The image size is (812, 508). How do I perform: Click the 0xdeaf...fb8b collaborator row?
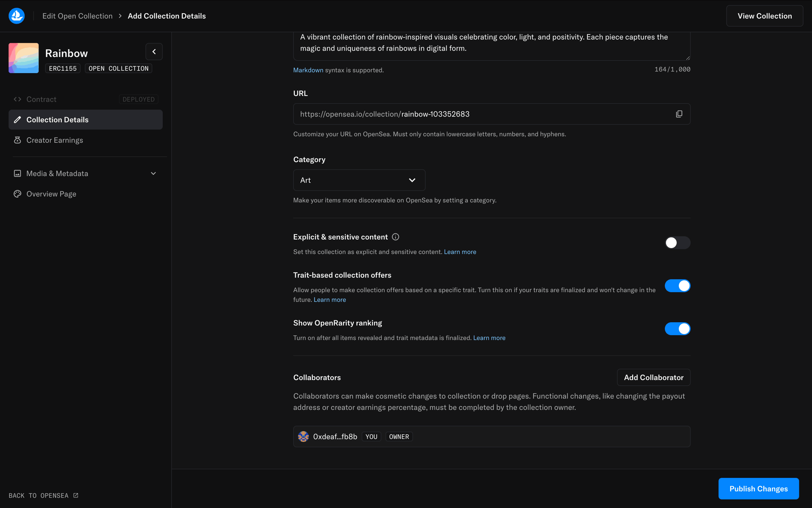point(491,436)
